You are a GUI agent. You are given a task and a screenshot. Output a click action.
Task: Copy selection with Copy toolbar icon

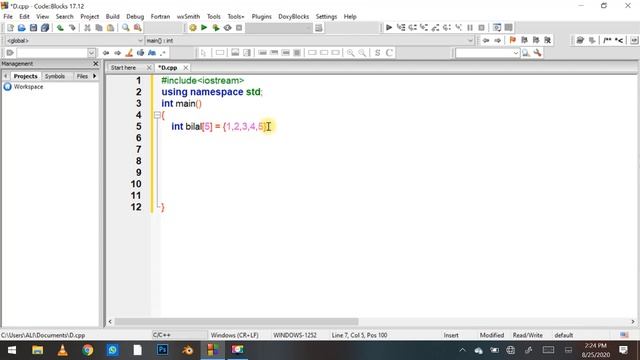(x=99, y=28)
